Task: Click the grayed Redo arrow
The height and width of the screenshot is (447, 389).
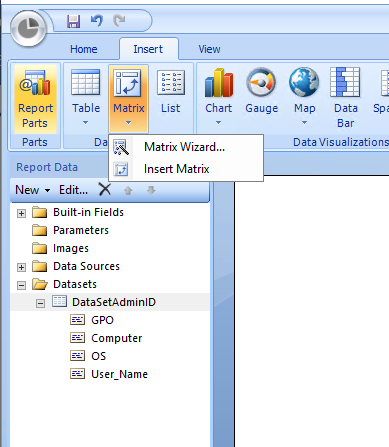Action: [119, 21]
